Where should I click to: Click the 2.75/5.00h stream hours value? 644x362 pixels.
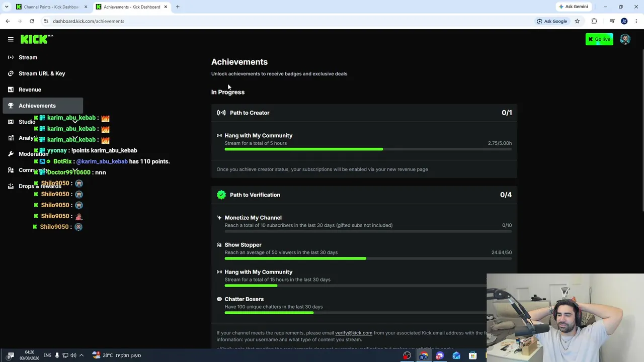click(x=500, y=143)
